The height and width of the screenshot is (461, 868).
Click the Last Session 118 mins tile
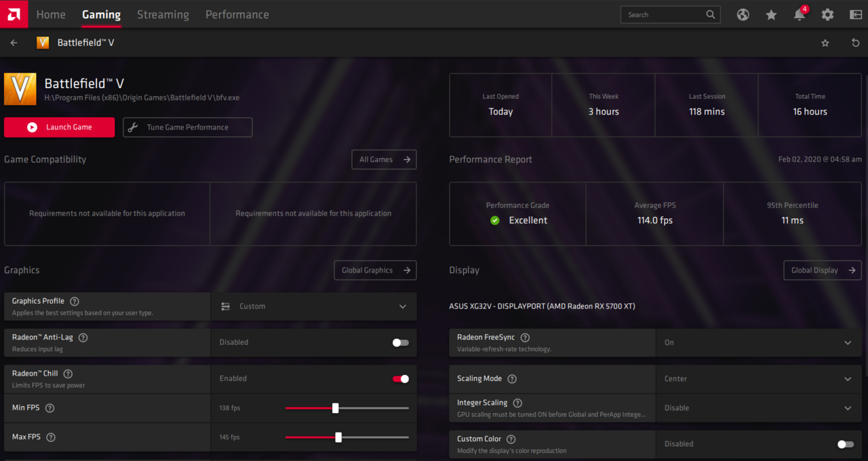[x=707, y=105]
